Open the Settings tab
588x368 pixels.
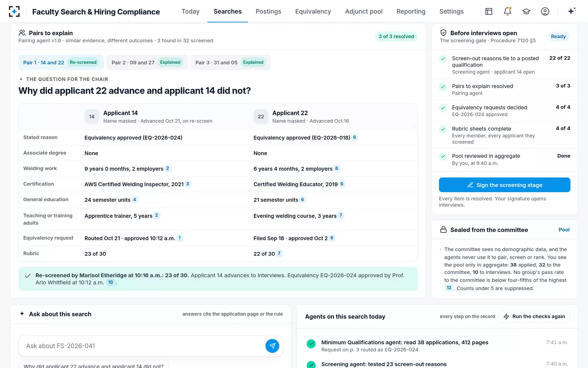(x=452, y=11)
